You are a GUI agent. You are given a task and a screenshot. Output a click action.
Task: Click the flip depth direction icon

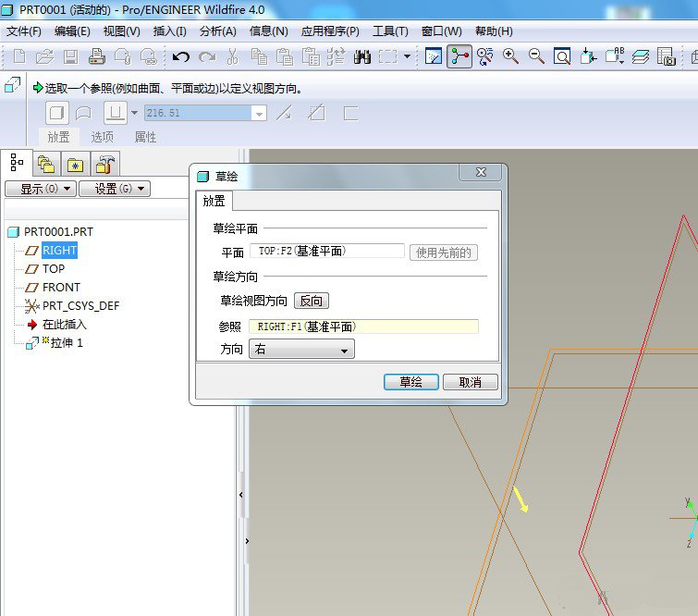click(x=284, y=113)
